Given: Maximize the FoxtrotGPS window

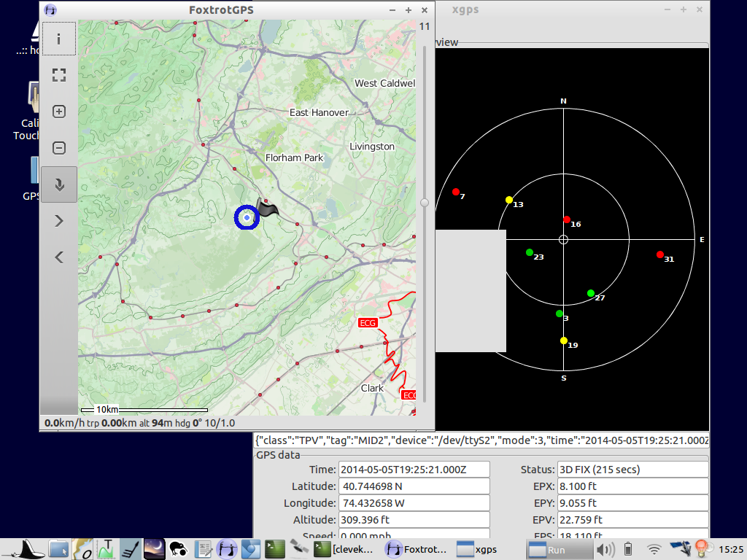Looking at the screenshot, I should [x=409, y=10].
